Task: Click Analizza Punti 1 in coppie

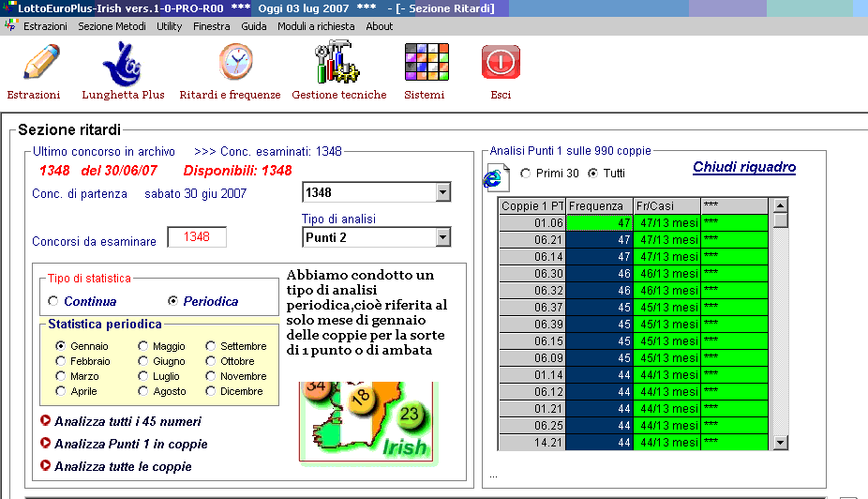Action: coord(131,444)
